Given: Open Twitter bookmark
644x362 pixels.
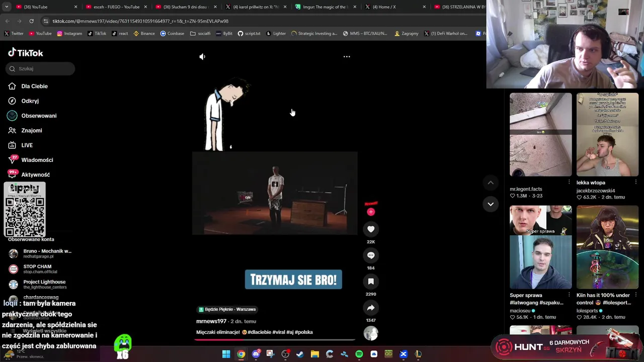Looking at the screenshot, I should pos(14,34).
